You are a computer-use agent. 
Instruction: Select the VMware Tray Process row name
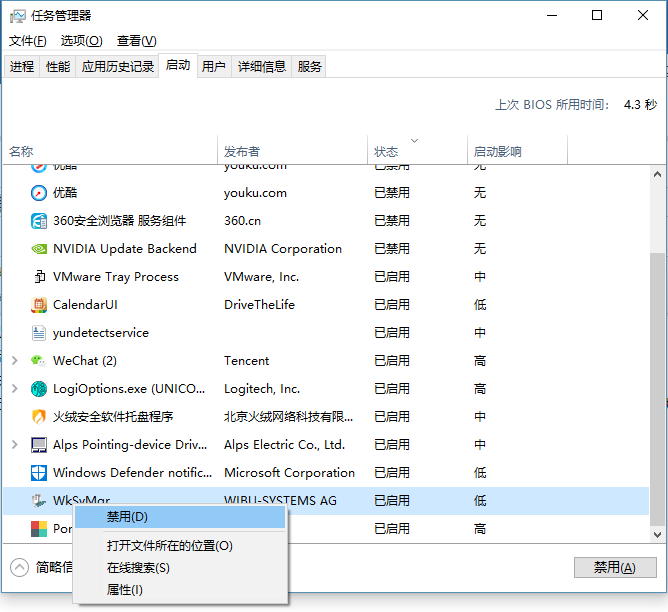[115, 277]
